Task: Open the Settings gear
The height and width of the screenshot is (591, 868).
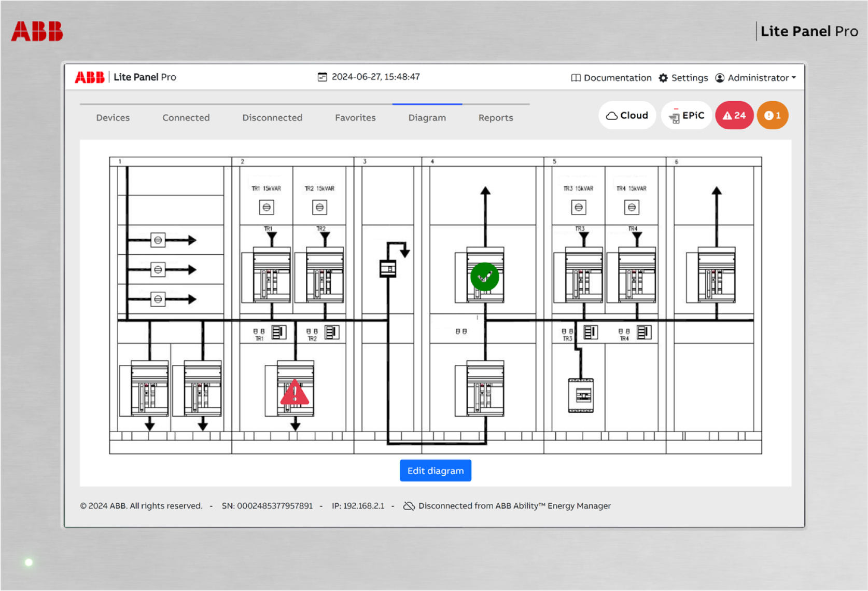Action: pyautogui.click(x=683, y=78)
